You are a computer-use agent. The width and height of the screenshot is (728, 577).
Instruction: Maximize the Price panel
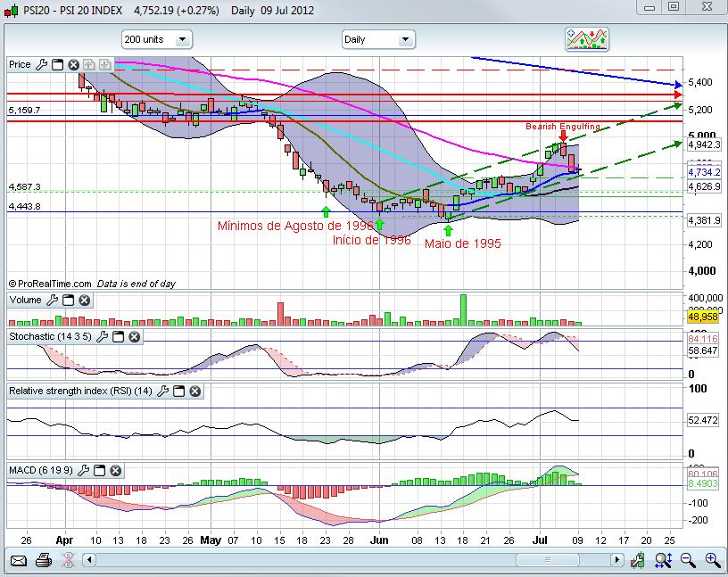(x=57, y=65)
